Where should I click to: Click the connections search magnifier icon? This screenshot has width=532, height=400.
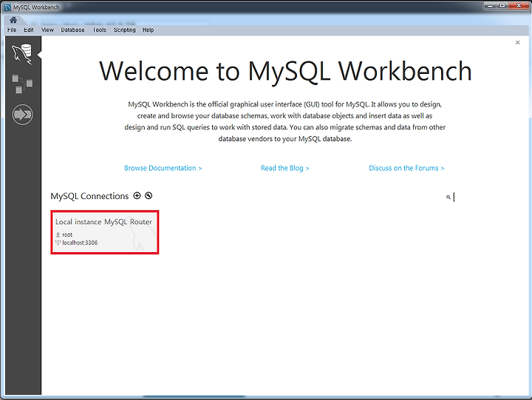[449, 197]
